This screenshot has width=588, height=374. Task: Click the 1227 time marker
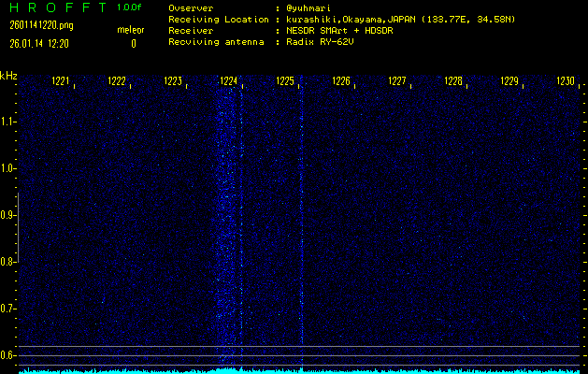[x=397, y=81]
